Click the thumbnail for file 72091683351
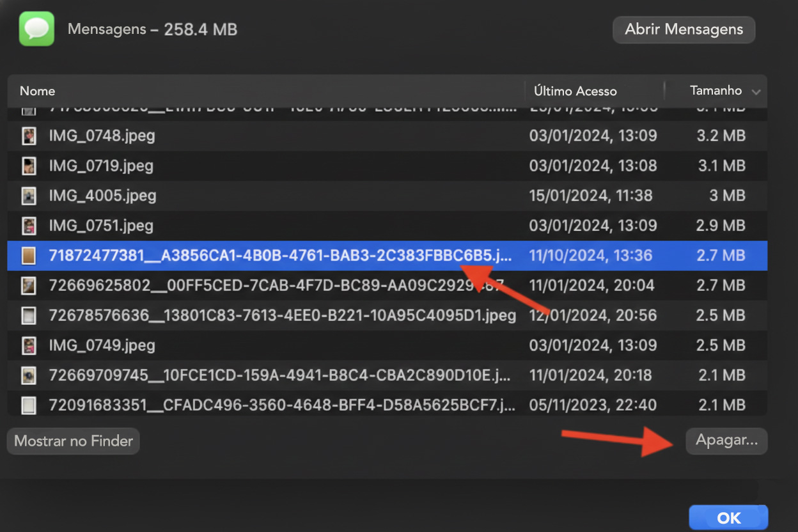Screen dimensions: 798x532 tap(29, 405)
